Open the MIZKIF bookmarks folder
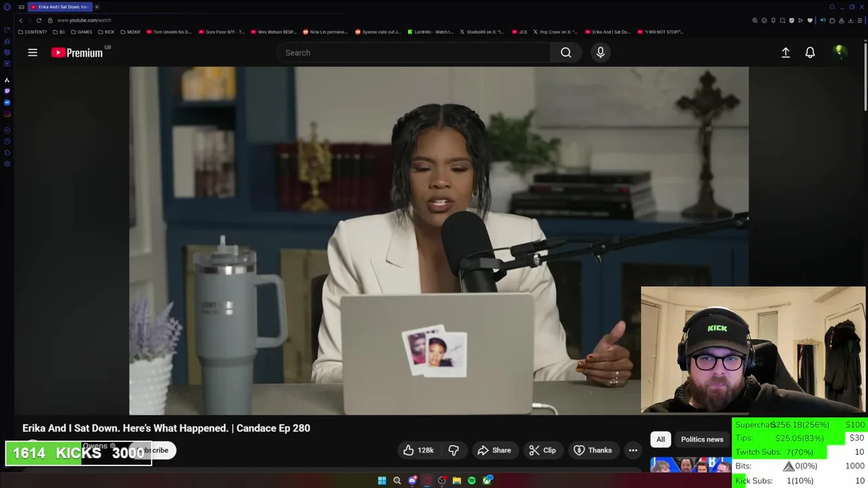Image resolution: width=868 pixels, height=488 pixels. pos(130,32)
